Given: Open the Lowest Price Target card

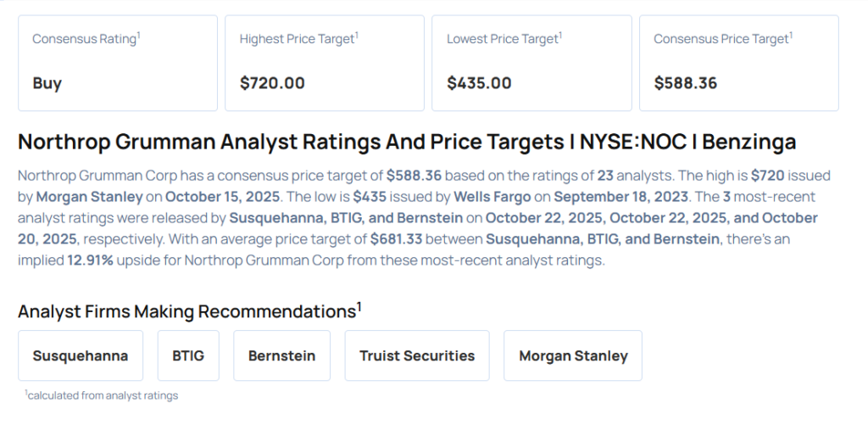Looking at the screenshot, I should [x=531, y=63].
